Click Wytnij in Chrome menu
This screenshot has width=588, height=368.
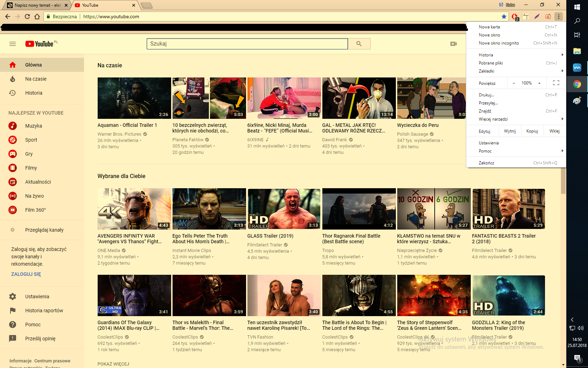pyautogui.click(x=510, y=131)
